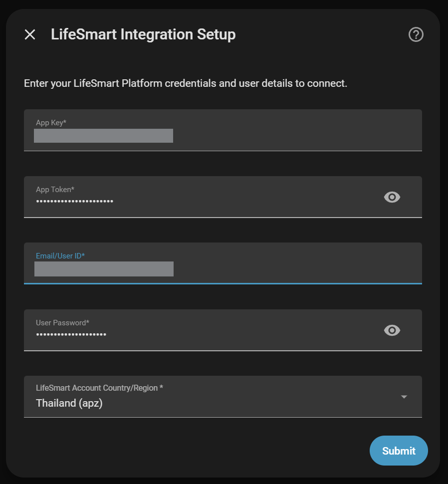The image size is (448, 484).
Task: Show the User Password using eye icon
Action: click(392, 330)
